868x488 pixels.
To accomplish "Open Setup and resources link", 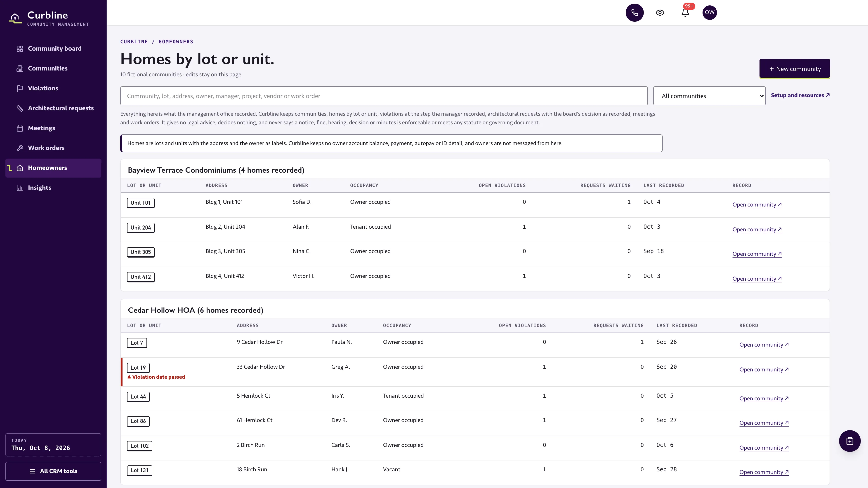I will pos(800,95).
